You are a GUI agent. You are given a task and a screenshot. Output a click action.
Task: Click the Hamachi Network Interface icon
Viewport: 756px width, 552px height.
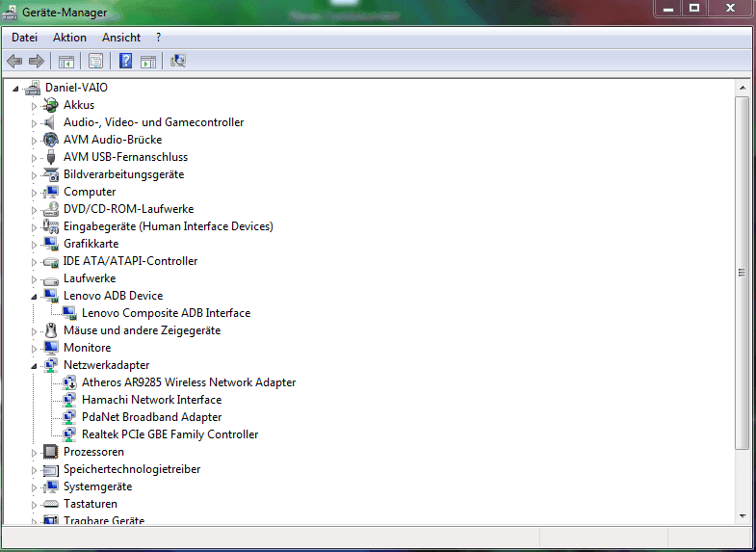[69, 400]
